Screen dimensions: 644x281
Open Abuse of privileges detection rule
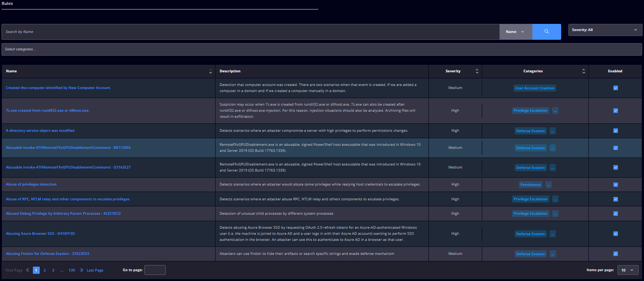(x=31, y=184)
